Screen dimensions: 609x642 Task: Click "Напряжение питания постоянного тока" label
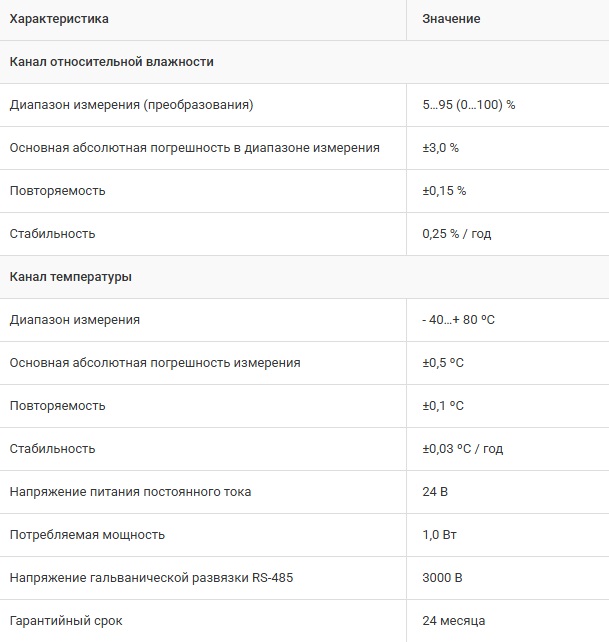tap(130, 492)
